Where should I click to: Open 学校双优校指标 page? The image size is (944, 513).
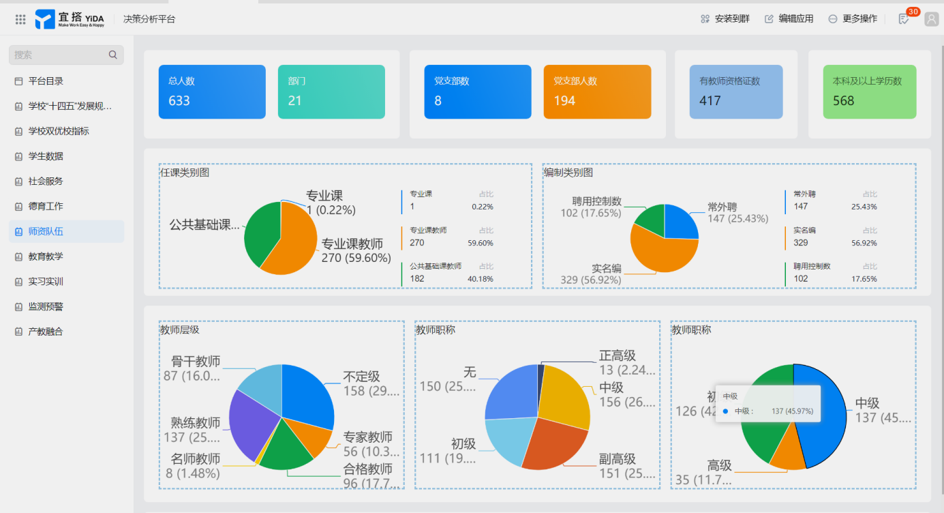coord(66,131)
